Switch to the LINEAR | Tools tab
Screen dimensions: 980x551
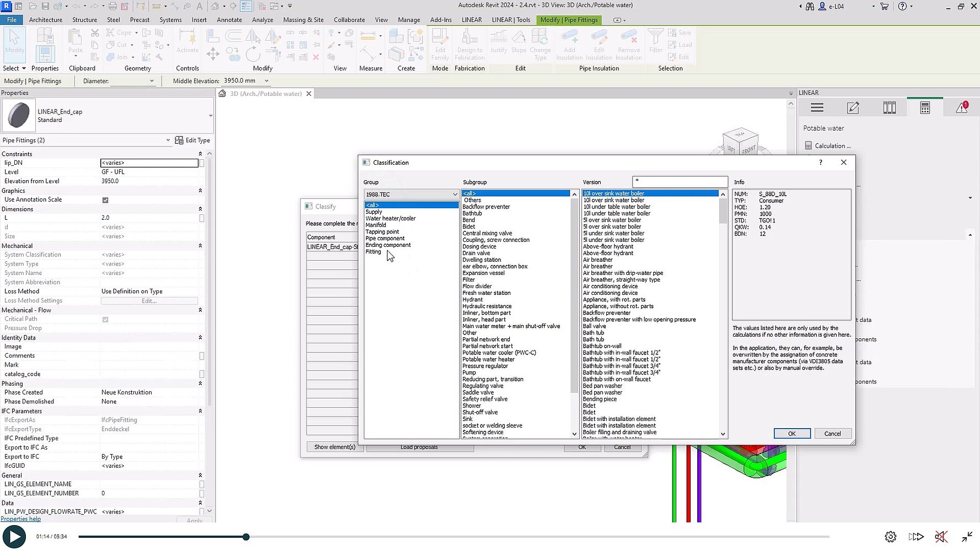pyautogui.click(x=511, y=20)
